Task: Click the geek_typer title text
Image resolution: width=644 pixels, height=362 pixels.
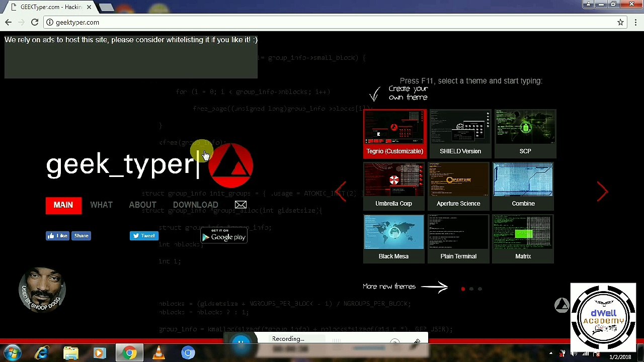Action: (x=120, y=165)
